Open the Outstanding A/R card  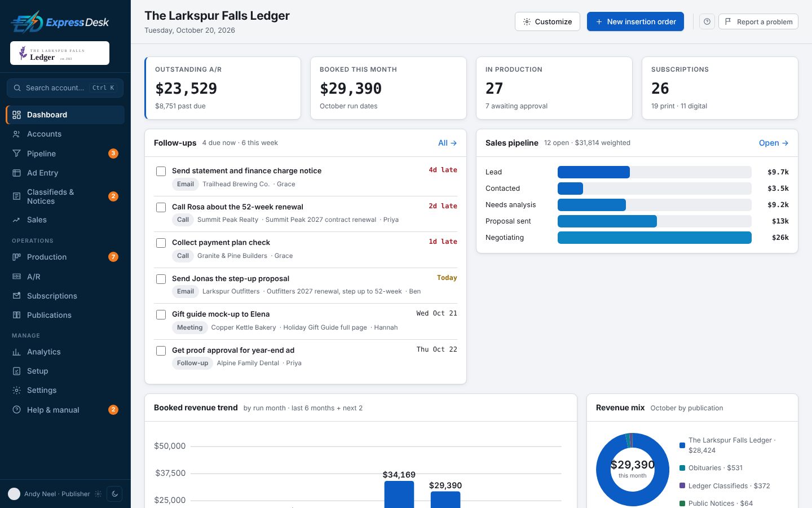223,88
